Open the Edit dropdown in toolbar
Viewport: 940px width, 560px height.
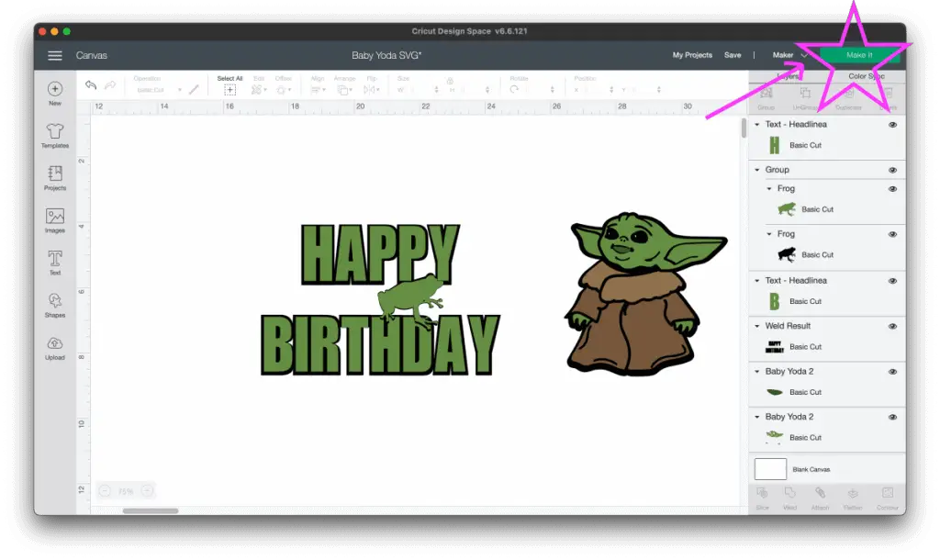click(x=258, y=90)
